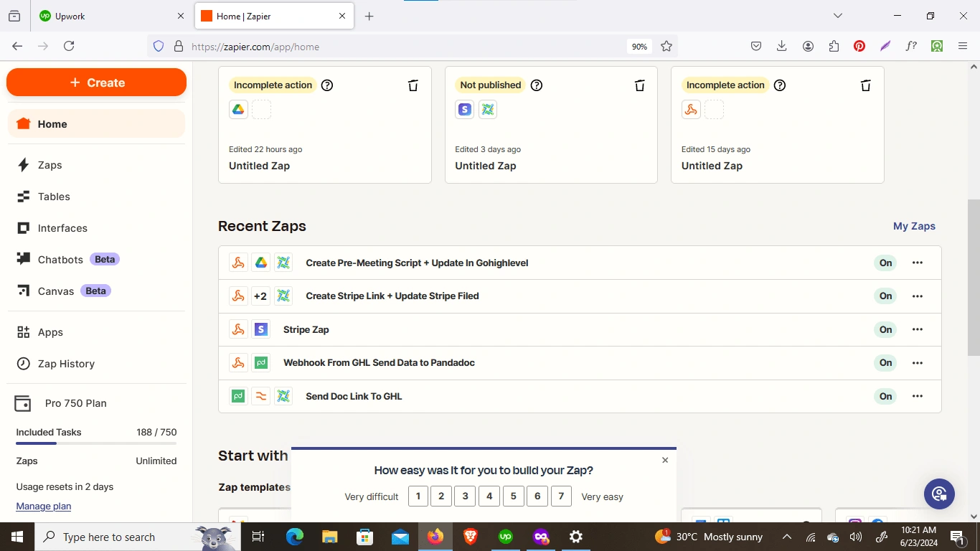
Task: Open Chatbots Beta section
Action: pyautogui.click(x=96, y=259)
